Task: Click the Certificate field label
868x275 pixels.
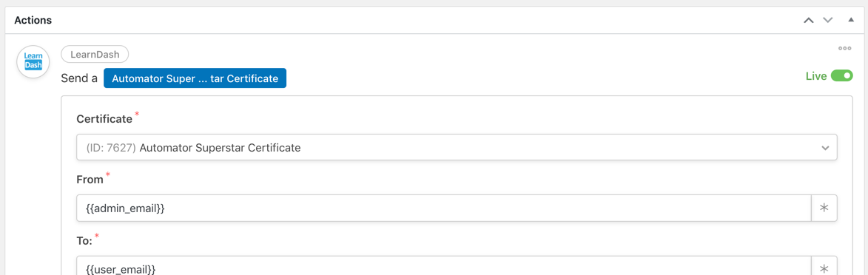Action: pos(104,118)
